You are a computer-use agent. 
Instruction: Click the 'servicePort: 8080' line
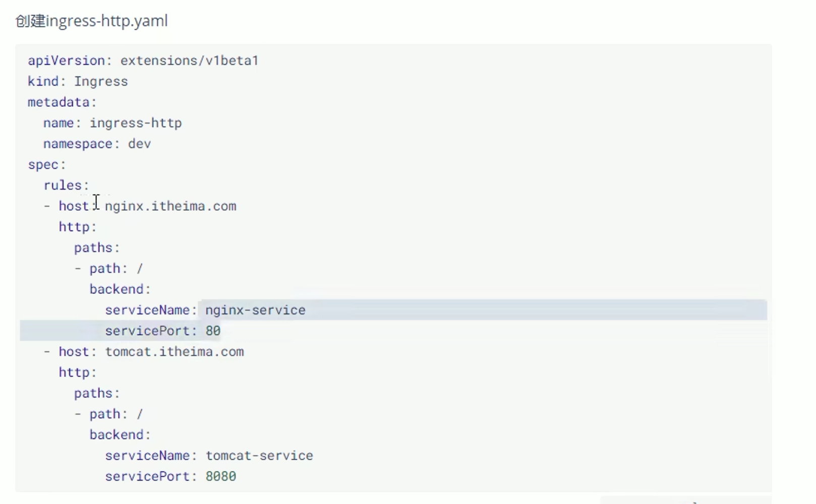pyautogui.click(x=170, y=476)
